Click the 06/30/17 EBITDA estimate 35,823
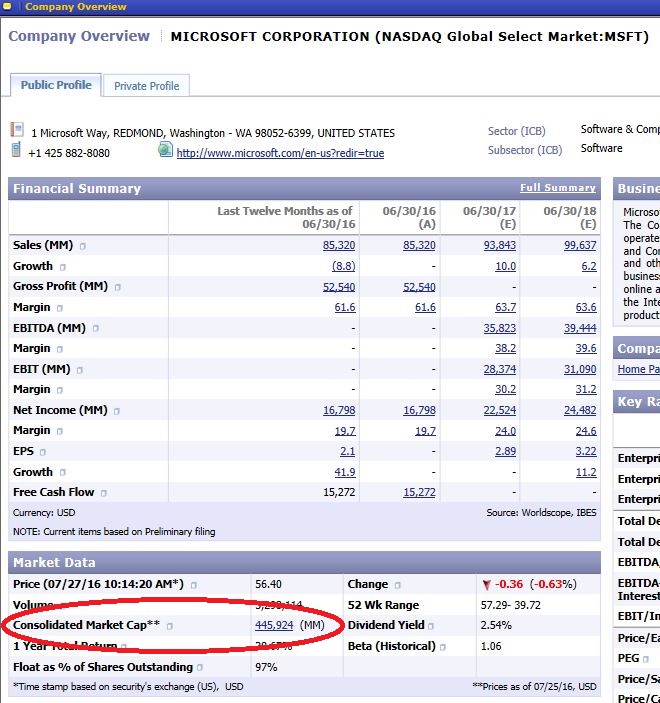Screen dimensions: 660x703 (x=499, y=328)
